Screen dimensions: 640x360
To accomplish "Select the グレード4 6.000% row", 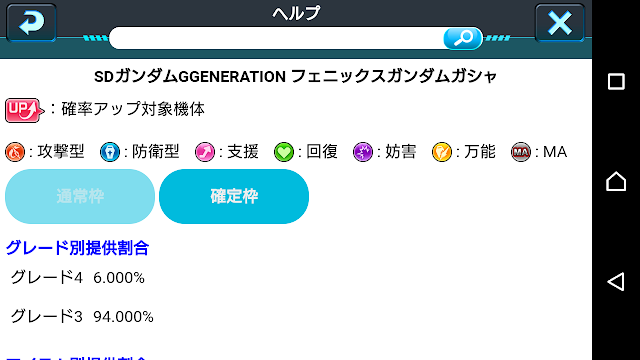I will [x=78, y=278].
